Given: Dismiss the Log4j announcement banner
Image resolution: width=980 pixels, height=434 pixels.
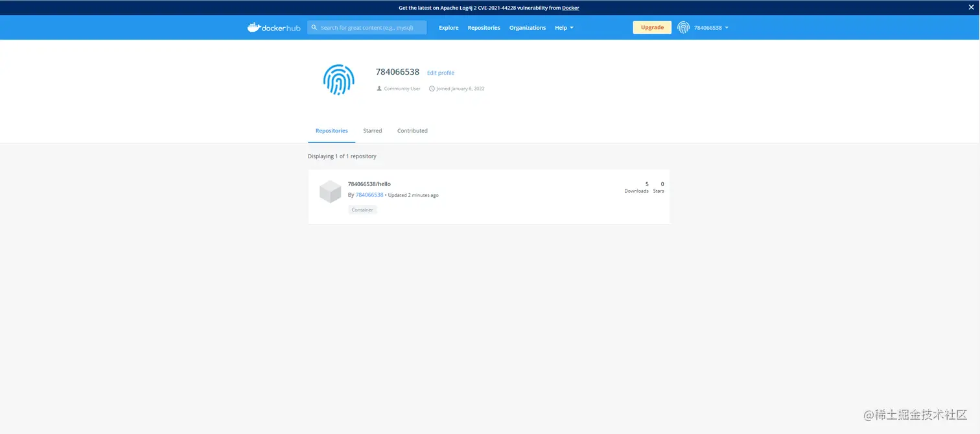Looking at the screenshot, I should tap(971, 7).
